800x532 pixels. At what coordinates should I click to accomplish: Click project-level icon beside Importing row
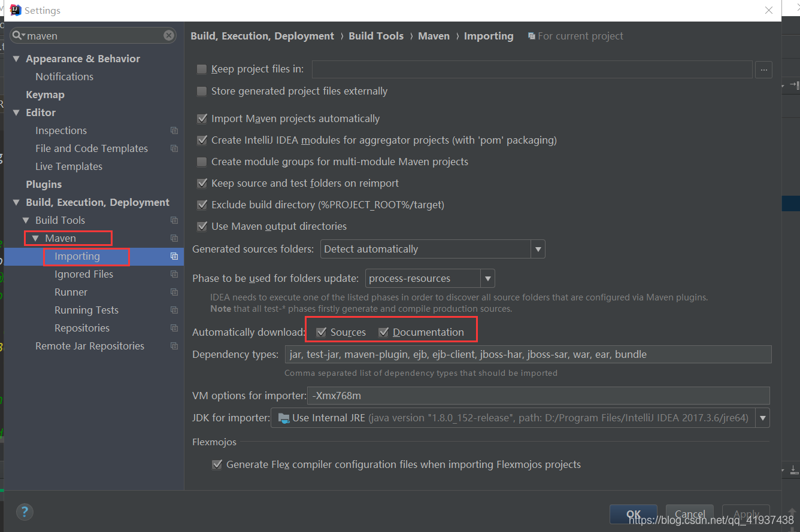[174, 256]
